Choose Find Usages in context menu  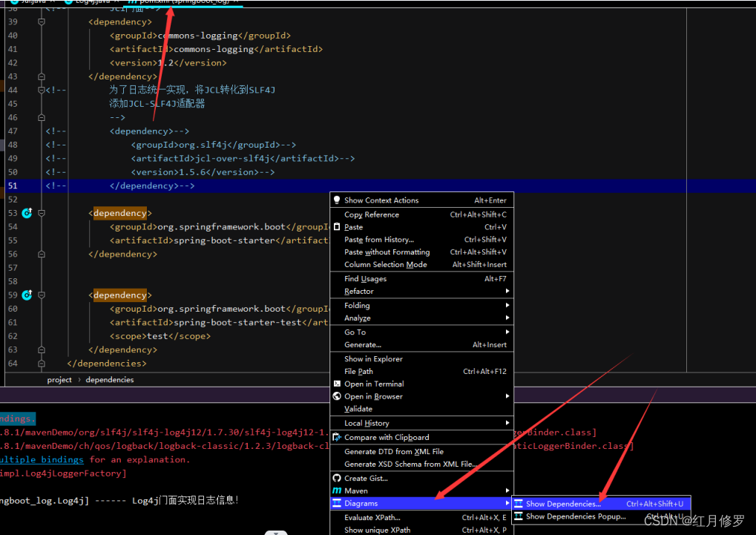(422, 278)
